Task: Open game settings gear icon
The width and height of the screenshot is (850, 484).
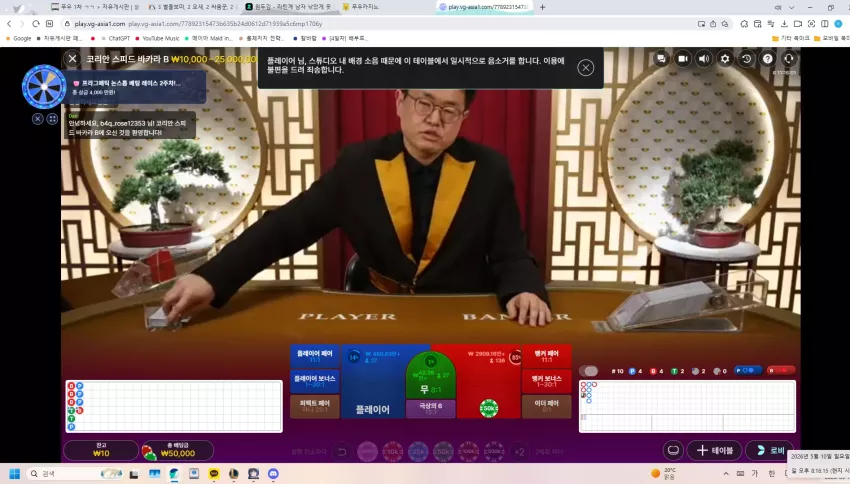Action: [x=725, y=59]
